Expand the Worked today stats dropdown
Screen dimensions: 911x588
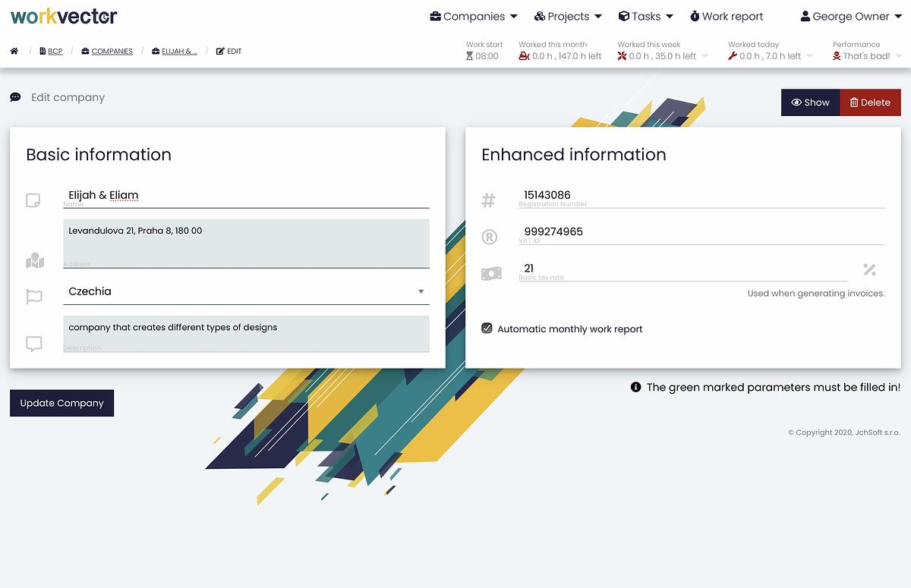809,56
